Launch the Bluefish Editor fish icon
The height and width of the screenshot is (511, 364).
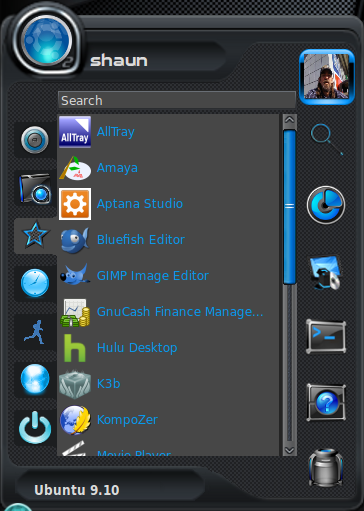[75, 240]
